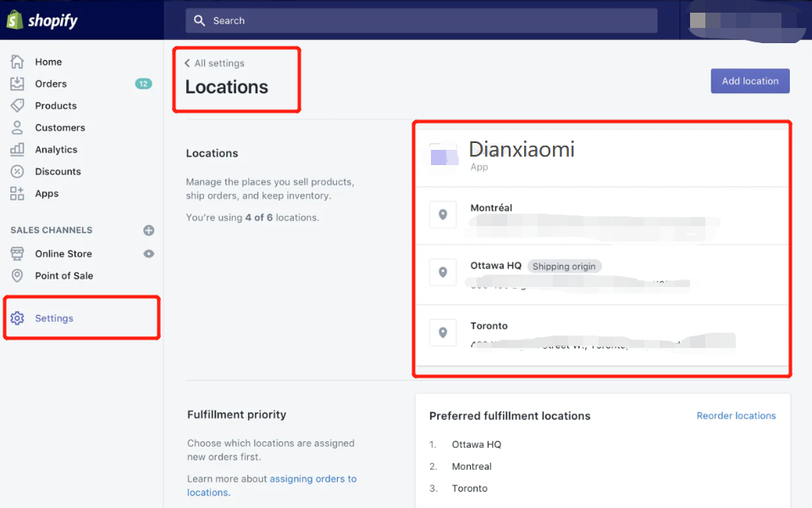Click the Search input field
The width and height of the screenshot is (812, 508).
tap(422, 20)
